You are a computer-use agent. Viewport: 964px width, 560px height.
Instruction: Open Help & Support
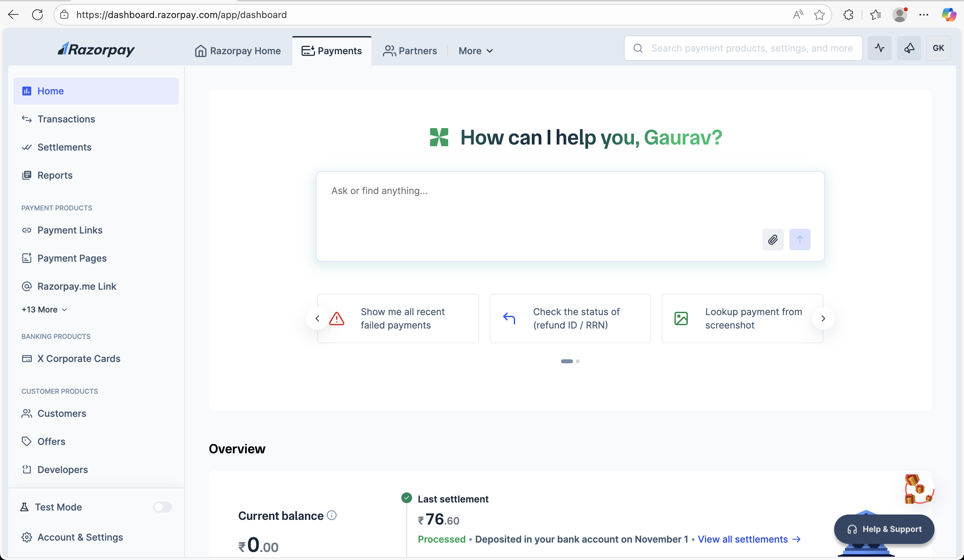[884, 529]
